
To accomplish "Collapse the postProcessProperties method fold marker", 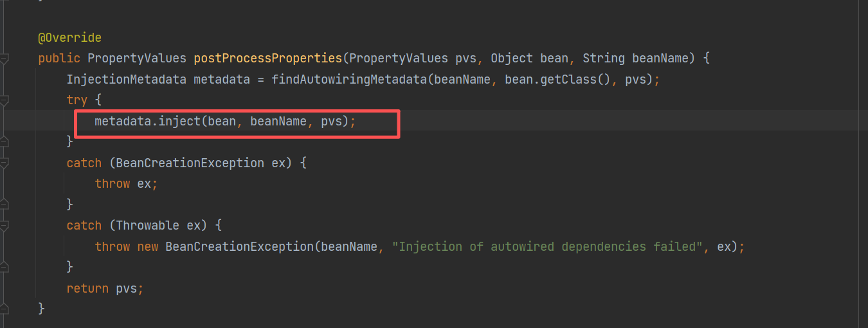I will coord(4,59).
